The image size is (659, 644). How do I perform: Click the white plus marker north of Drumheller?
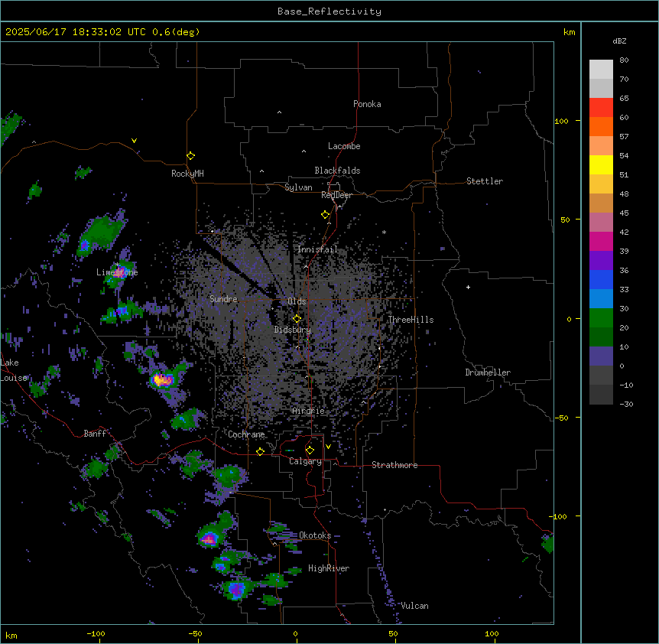tap(468, 287)
